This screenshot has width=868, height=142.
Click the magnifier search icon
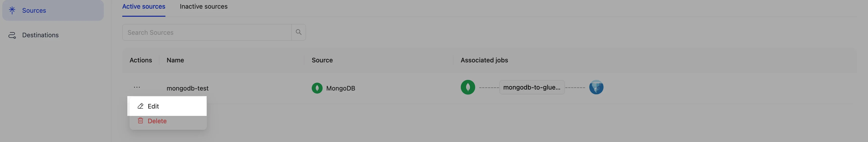(299, 32)
